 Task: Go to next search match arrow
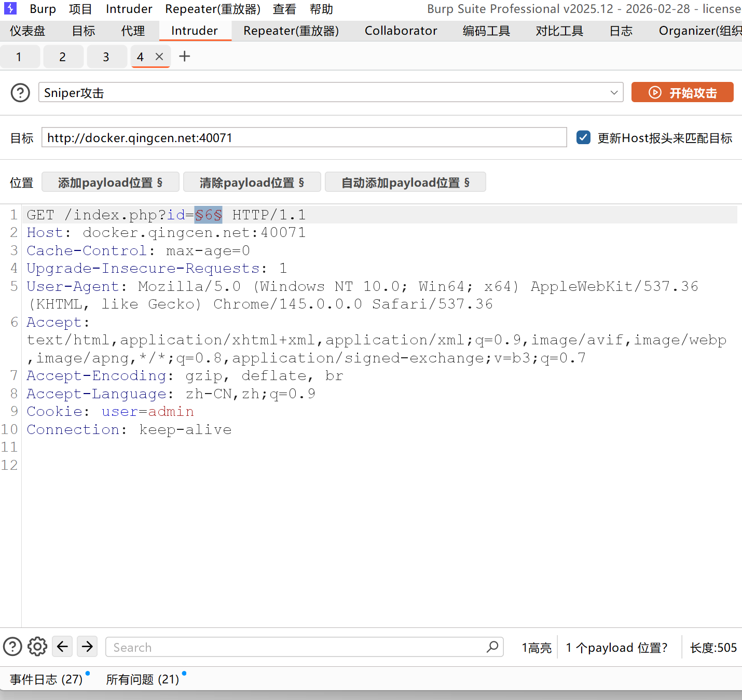87,647
